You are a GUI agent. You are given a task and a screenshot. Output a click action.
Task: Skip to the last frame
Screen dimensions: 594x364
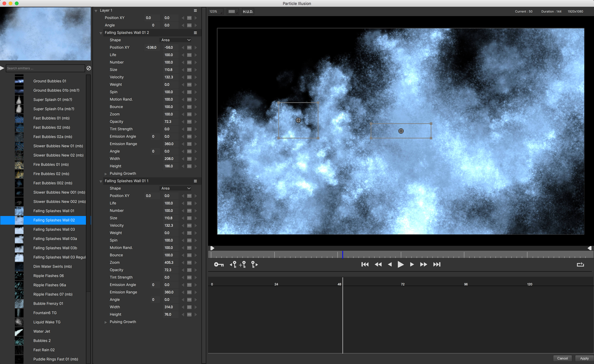(437, 264)
